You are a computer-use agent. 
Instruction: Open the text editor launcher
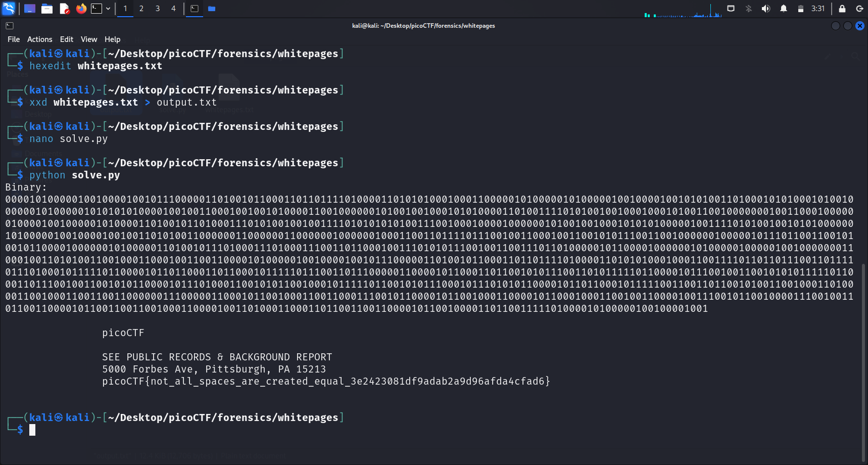(x=64, y=9)
